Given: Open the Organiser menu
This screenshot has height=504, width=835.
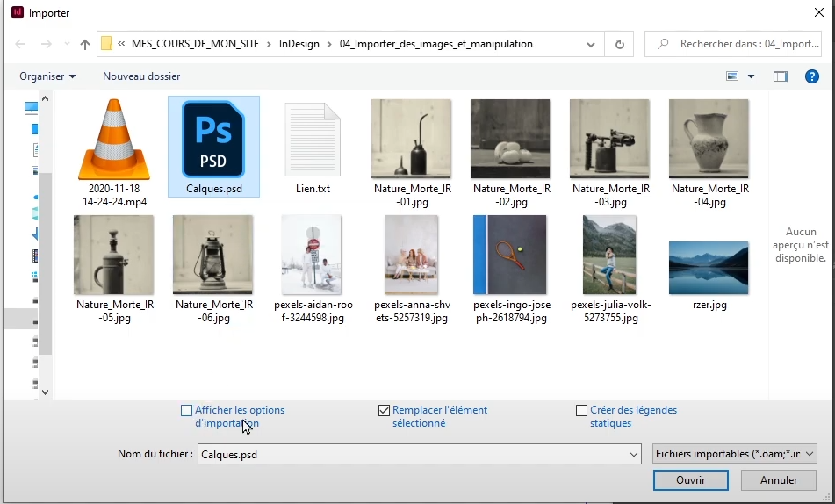Looking at the screenshot, I should 47,76.
